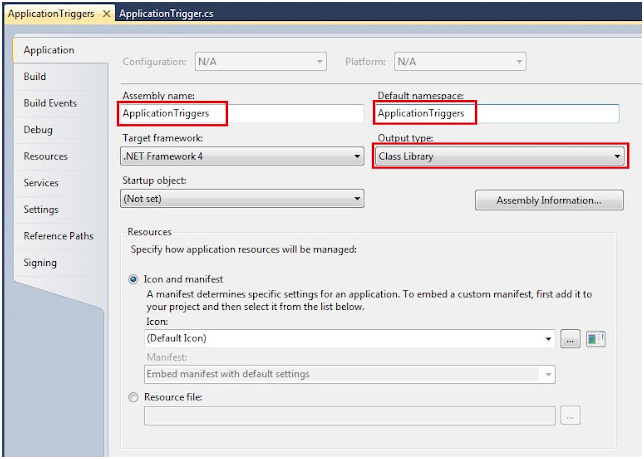Close the ApplicationTriggers tab
The height and width of the screenshot is (459, 644).
(x=107, y=14)
